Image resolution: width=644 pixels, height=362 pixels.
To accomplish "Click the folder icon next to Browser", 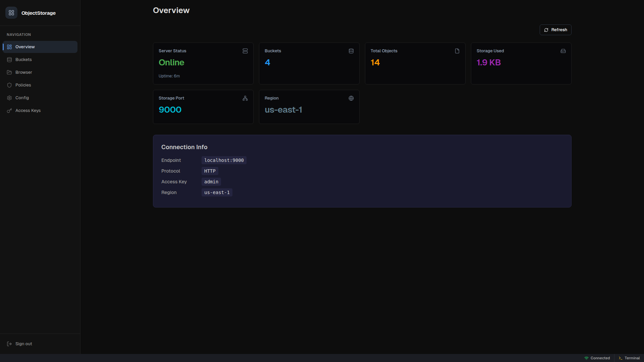I will [x=9, y=72].
